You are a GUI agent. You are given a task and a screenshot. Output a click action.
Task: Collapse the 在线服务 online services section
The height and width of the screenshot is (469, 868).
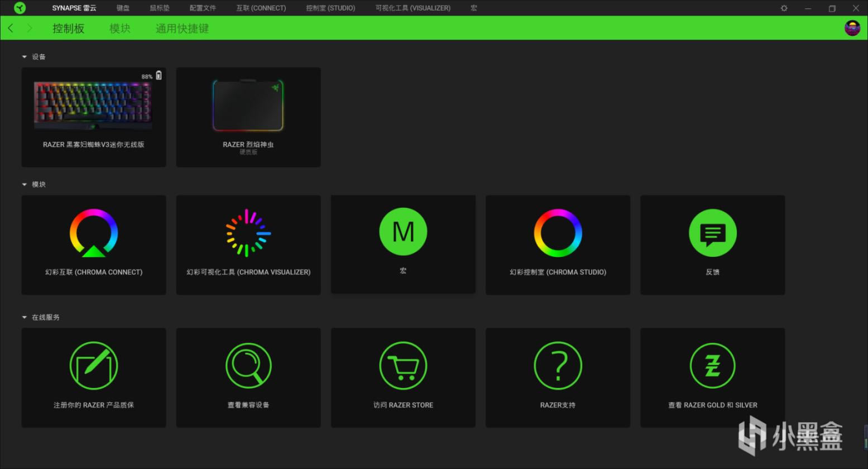[25, 317]
